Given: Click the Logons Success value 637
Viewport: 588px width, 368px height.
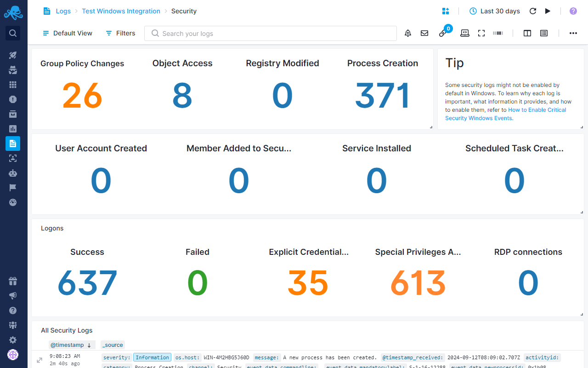Looking at the screenshot, I should coord(87,283).
